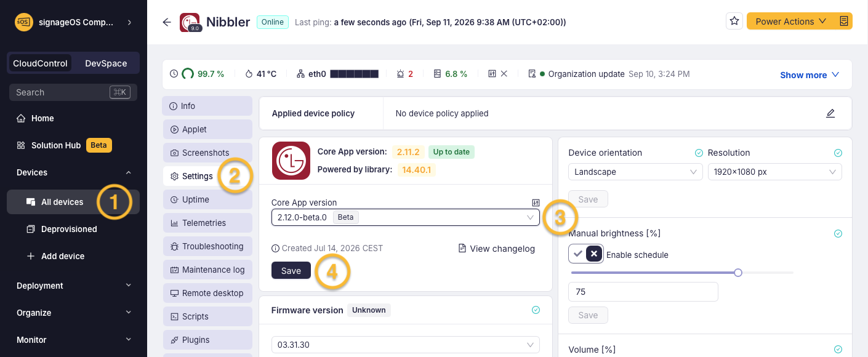Click Save under Manual brightness

(588, 315)
